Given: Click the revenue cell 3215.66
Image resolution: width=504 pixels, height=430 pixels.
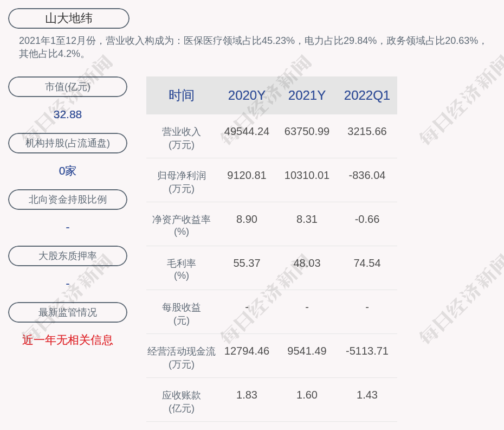Looking at the screenshot, I should [367, 132].
